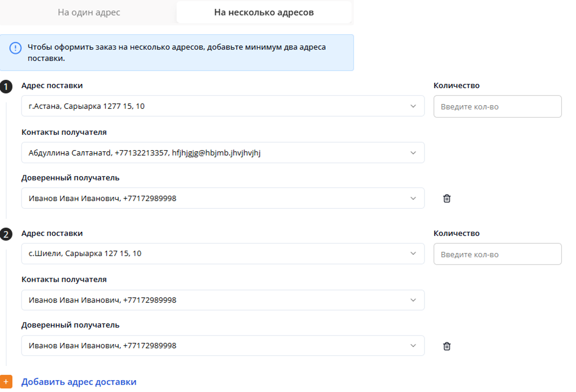This screenshot has width=576, height=392.
Task: Click the number 1 step badge
Action: pos(6,87)
